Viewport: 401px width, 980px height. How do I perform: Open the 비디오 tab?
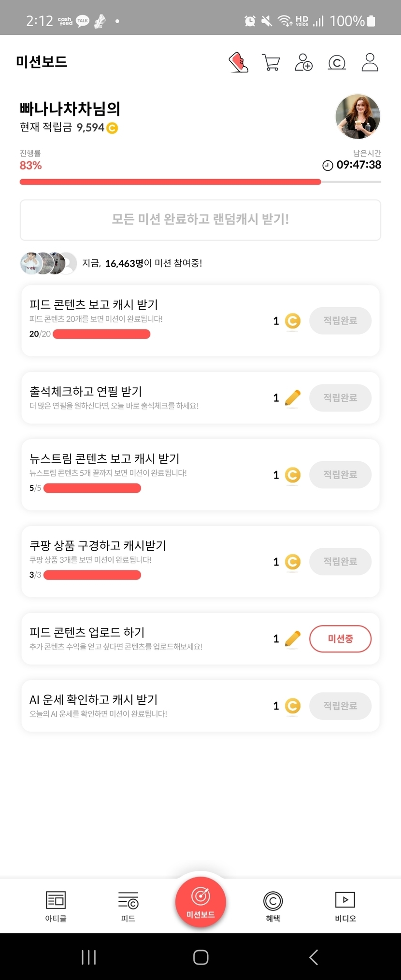pyautogui.click(x=345, y=906)
